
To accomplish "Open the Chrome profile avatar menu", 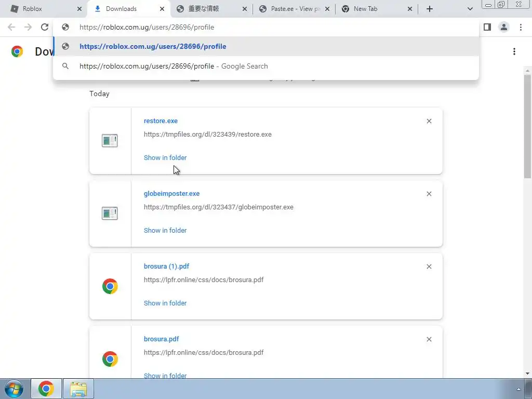I will [x=504, y=27].
